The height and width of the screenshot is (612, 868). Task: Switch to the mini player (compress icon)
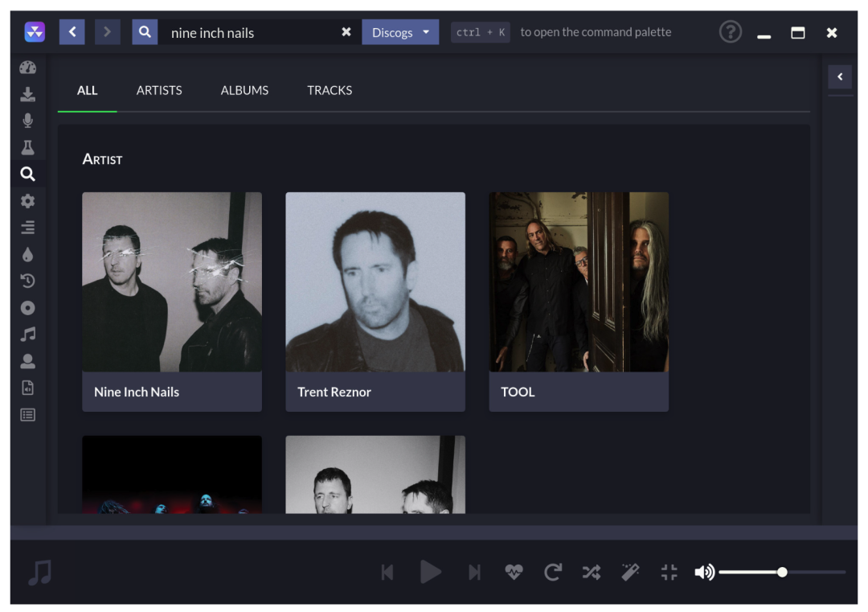(669, 572)
